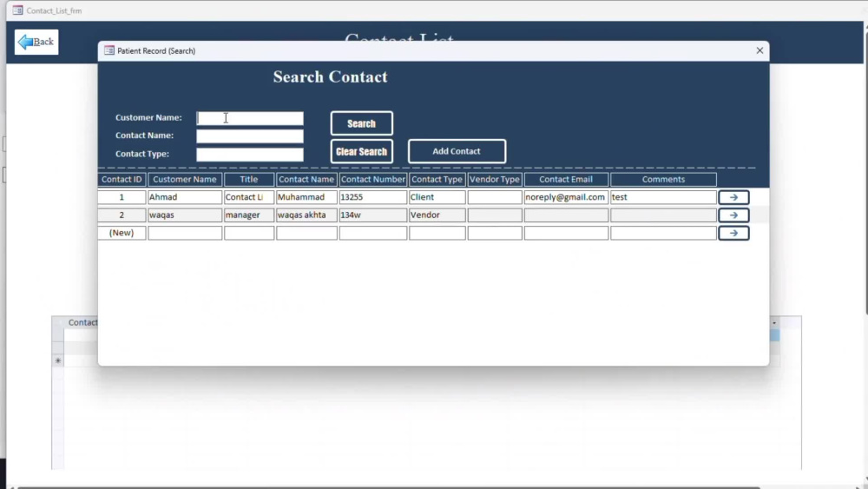Click the noreply@gmail.com email cell
Screen dimensions: 868x489
coord(566,197)
